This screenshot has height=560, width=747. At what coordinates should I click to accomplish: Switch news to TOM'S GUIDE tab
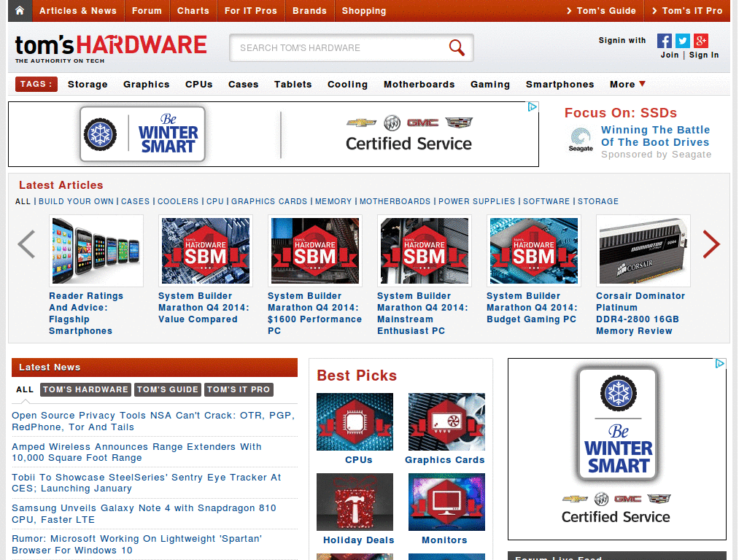[x=168, y=389]
